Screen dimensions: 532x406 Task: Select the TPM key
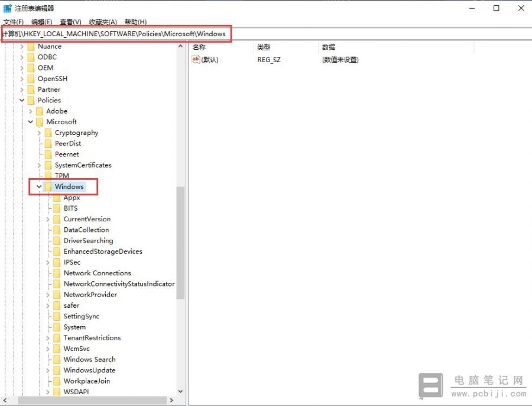pos(61,176)
